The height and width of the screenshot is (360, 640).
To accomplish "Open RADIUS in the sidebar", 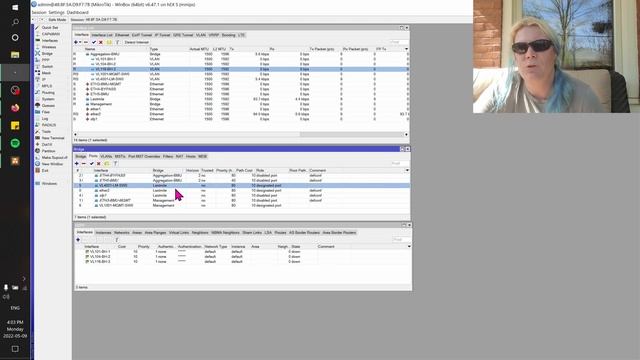I will pyautogui.click(x=49, y=125).
